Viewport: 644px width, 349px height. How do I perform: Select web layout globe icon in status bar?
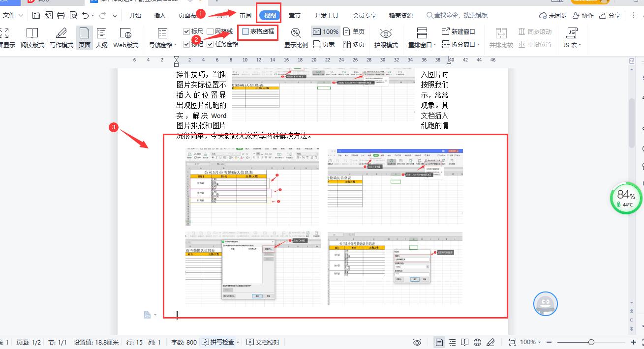477,342
